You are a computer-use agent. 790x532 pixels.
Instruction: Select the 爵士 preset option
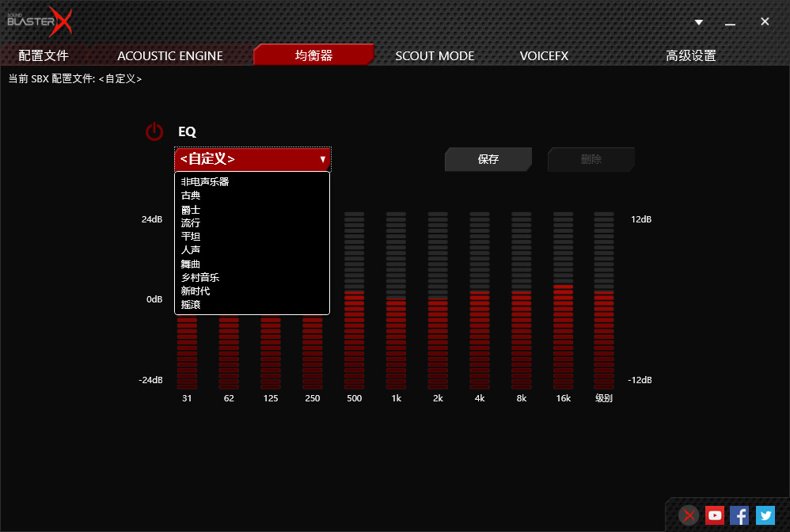191,210
